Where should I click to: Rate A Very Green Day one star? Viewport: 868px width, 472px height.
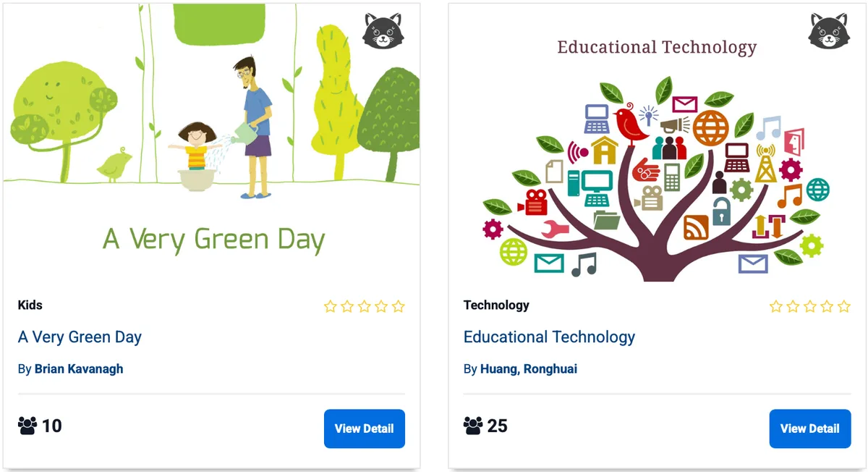pos(331,306)
